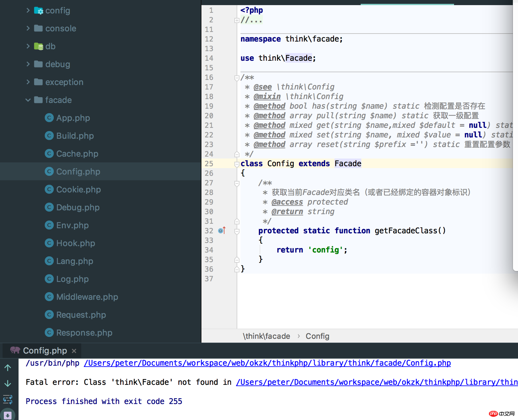
Task: Click the Log.php class icon
Action: click(x=49, y=279)
